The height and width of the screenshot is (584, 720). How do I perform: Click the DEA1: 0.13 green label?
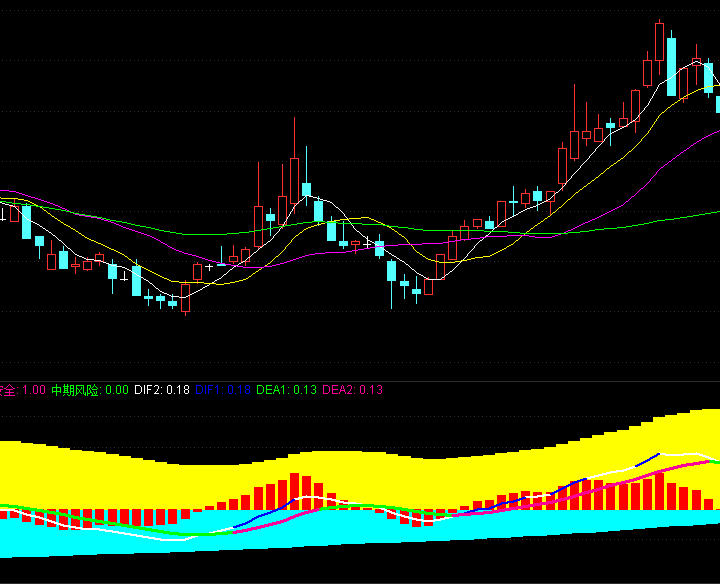pyautogui.click(x=286, y=390)
